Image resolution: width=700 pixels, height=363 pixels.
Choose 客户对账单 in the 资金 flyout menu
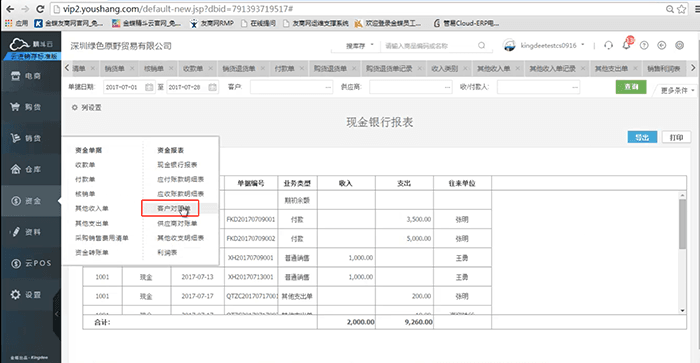pos(174,209)
